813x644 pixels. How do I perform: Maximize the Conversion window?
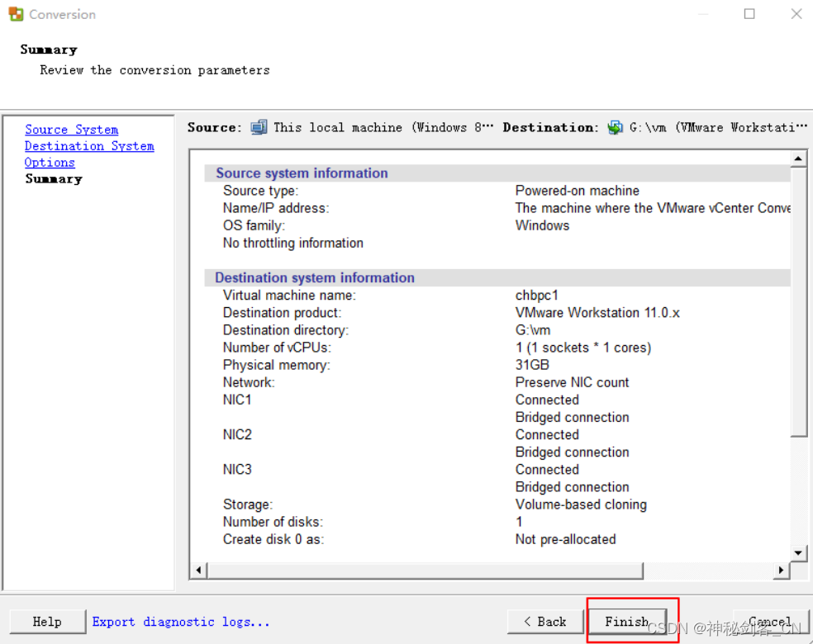[749, 14]
